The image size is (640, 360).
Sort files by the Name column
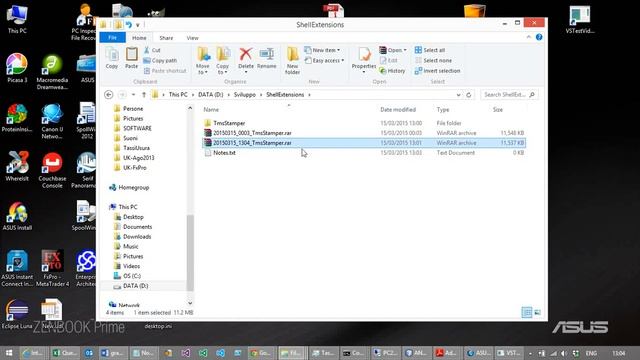click(211, 109)
